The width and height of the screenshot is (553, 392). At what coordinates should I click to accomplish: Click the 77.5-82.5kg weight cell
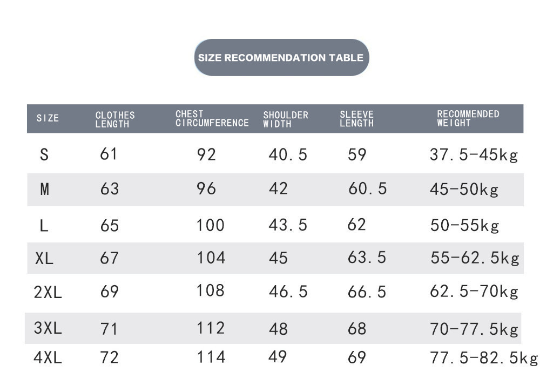coord(484,357)
